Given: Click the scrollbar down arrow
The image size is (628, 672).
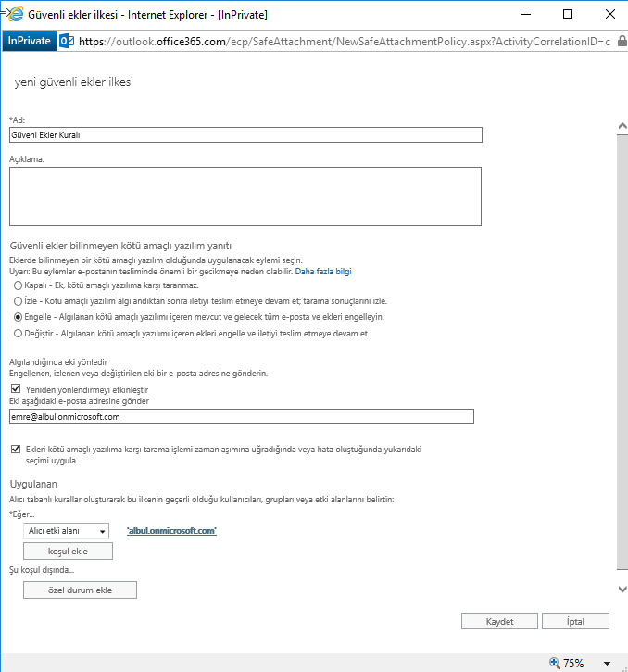Looking at the screenshot, I should click(x=622, y=590).
